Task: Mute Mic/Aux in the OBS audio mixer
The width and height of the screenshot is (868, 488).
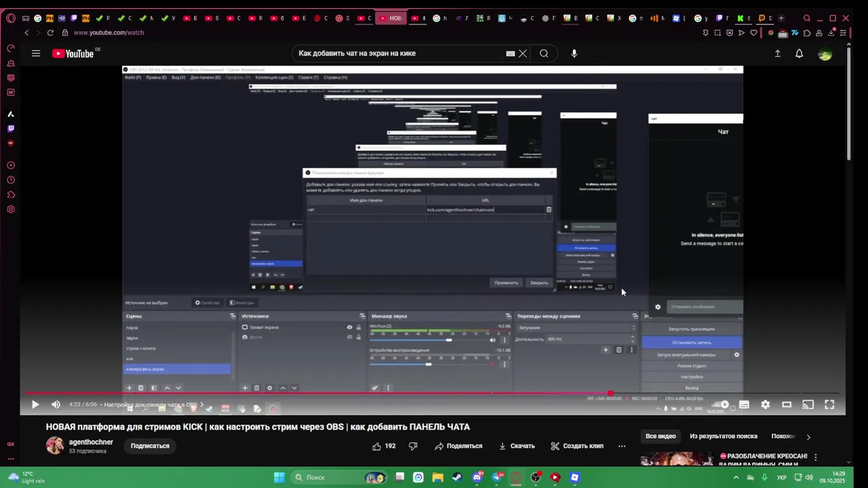Action: (493, 340)
